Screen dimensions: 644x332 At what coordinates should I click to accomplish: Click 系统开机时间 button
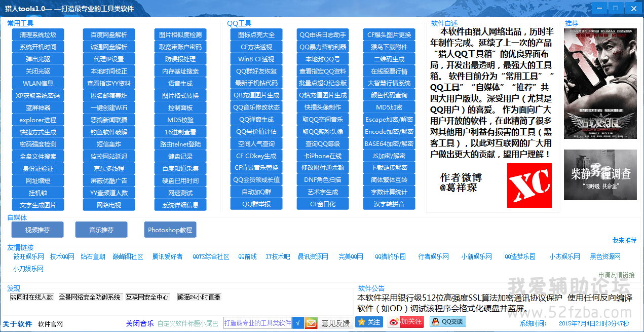(x=38, y=47)
